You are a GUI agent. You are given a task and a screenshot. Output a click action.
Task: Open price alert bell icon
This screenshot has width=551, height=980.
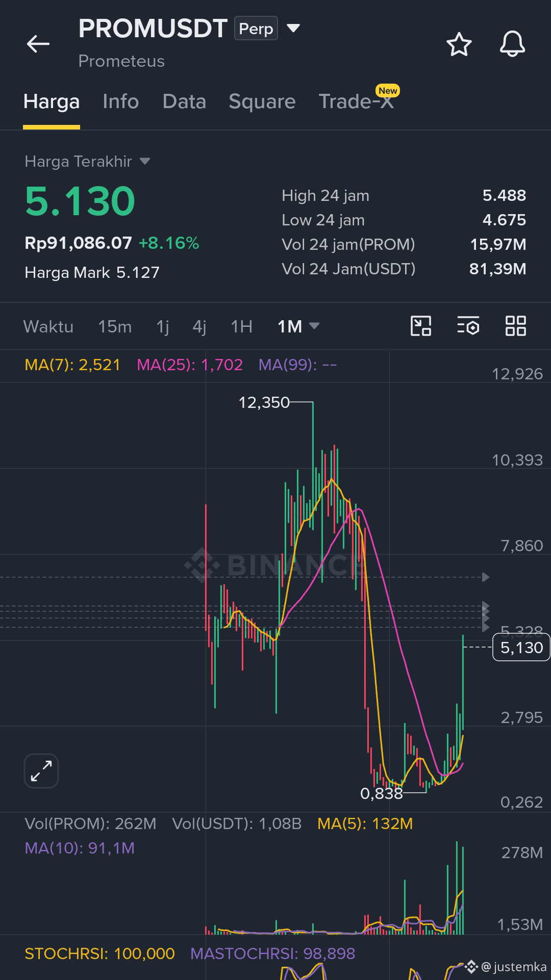pyautogui.click(x=512, y=44)
